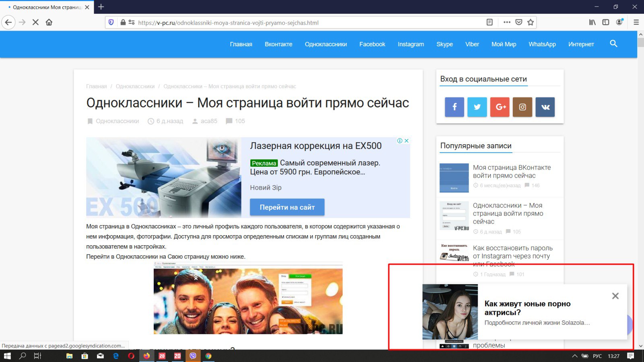
Task: Open Вконтакте in site menu
Action: pos(279,44)
